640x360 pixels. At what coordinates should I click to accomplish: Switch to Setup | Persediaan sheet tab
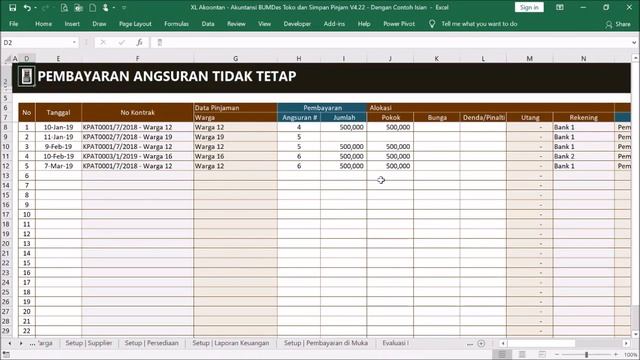point(151,343)
